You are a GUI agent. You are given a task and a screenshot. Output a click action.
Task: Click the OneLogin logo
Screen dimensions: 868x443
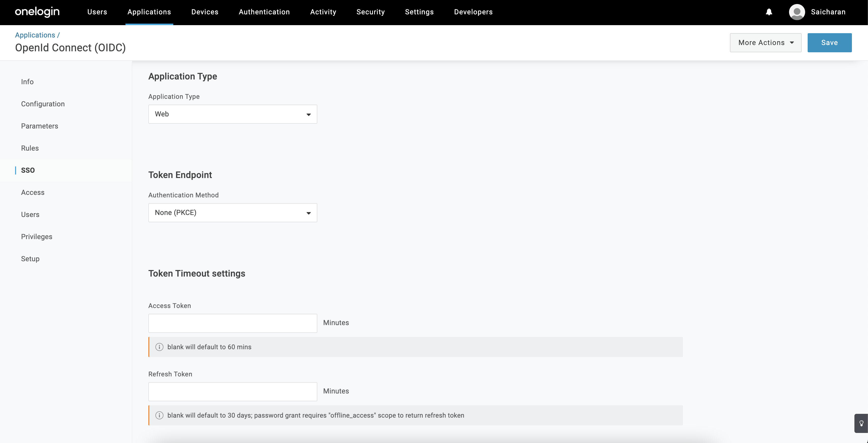click(37, 12)
